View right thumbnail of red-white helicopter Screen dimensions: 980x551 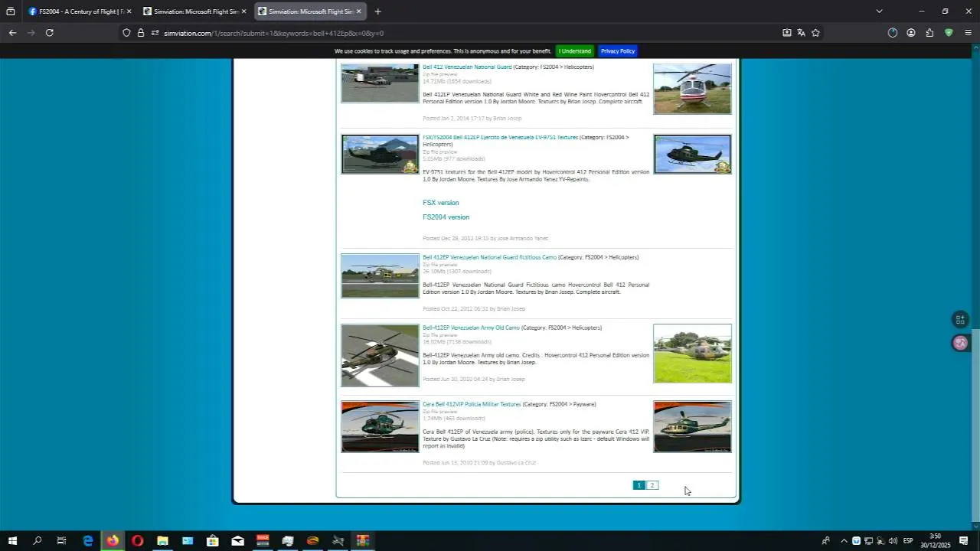point(692,89)
